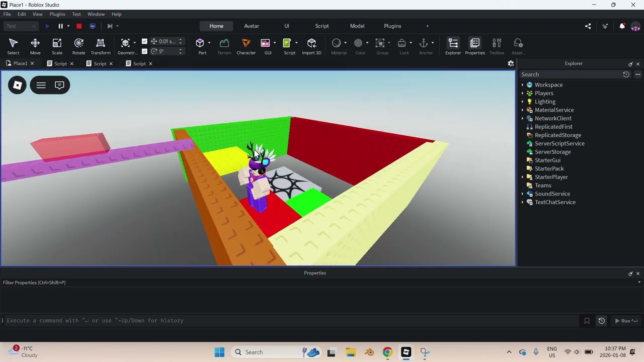Open the Part dropdown arrow
Screen dimensions: 644x362
(x=209, y=43)
